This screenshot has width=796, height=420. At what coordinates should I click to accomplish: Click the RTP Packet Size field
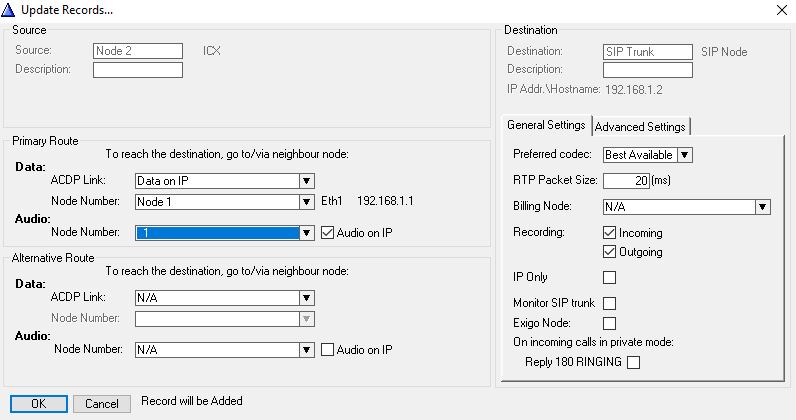click(x=626, y=181)
